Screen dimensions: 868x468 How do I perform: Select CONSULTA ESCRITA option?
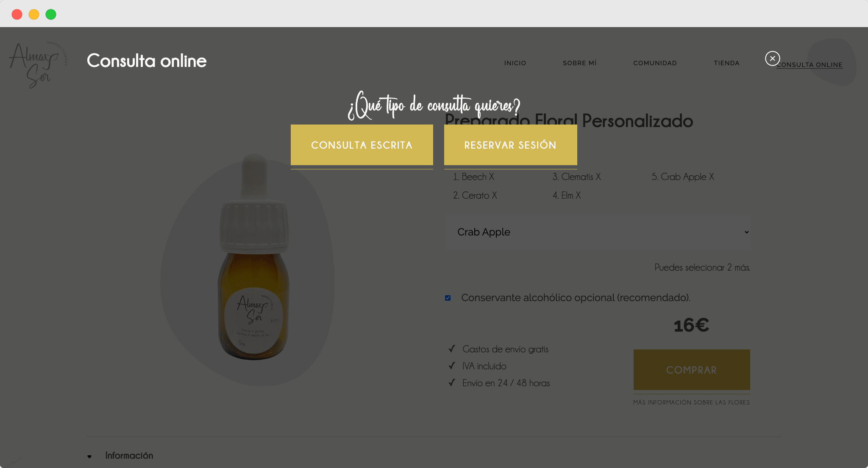coord(362,145)
